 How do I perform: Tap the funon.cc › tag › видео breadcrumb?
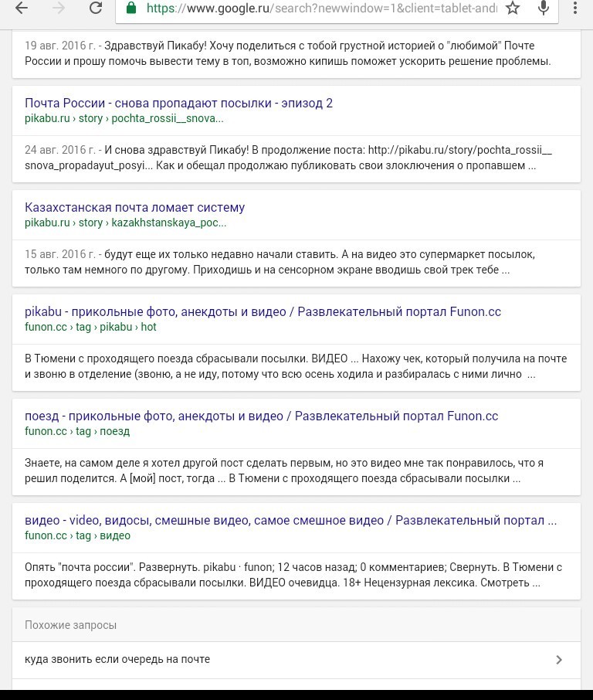(x=78, y=535)
